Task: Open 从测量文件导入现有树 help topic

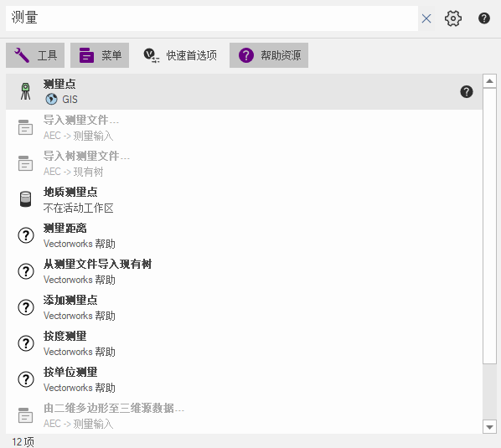Action: pos(244,271)
